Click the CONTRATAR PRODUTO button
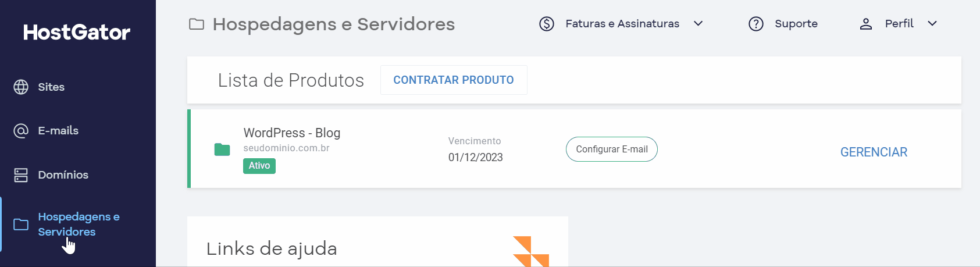980x267 pixels. click(x=454, y=80)
